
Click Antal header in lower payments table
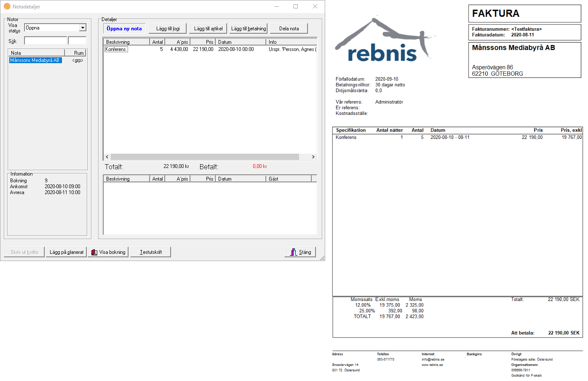click(158, 179)
